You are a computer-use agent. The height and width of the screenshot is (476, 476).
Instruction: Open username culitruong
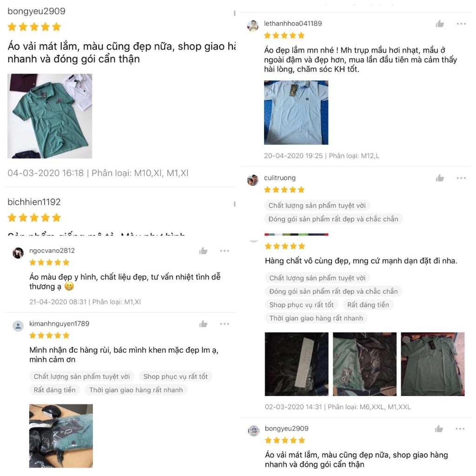click(280, 178)
